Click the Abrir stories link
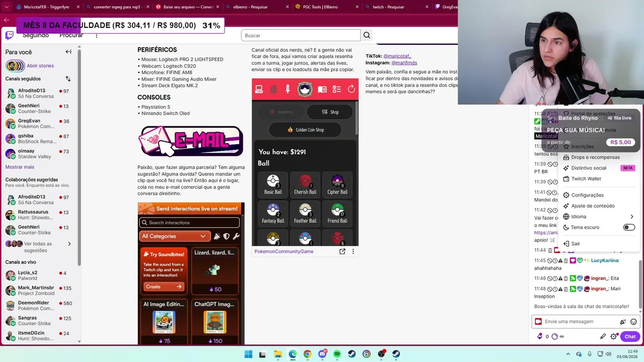The width and height of the screenshot is (644, 362). pyautogui.click(x=40, y=66)
